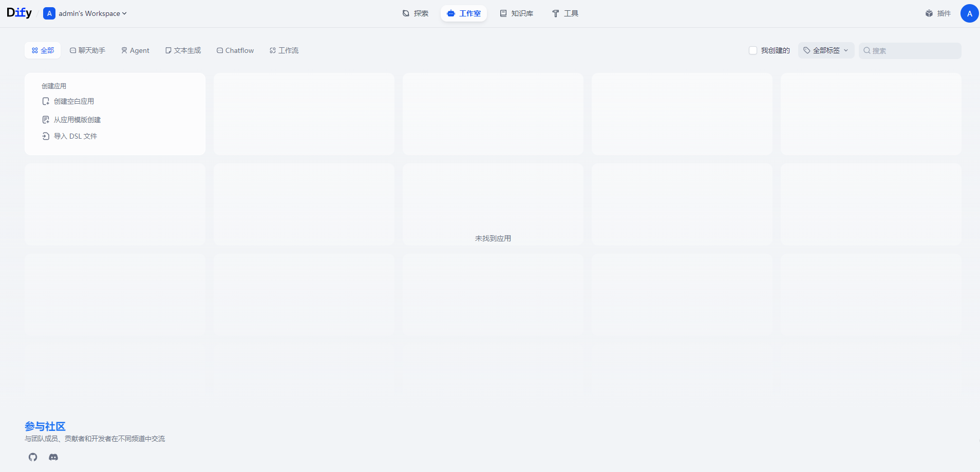This screenshot has height=472, width=980.
Task: Enable the 我创建的 checkbox
Action: point(753,50)
